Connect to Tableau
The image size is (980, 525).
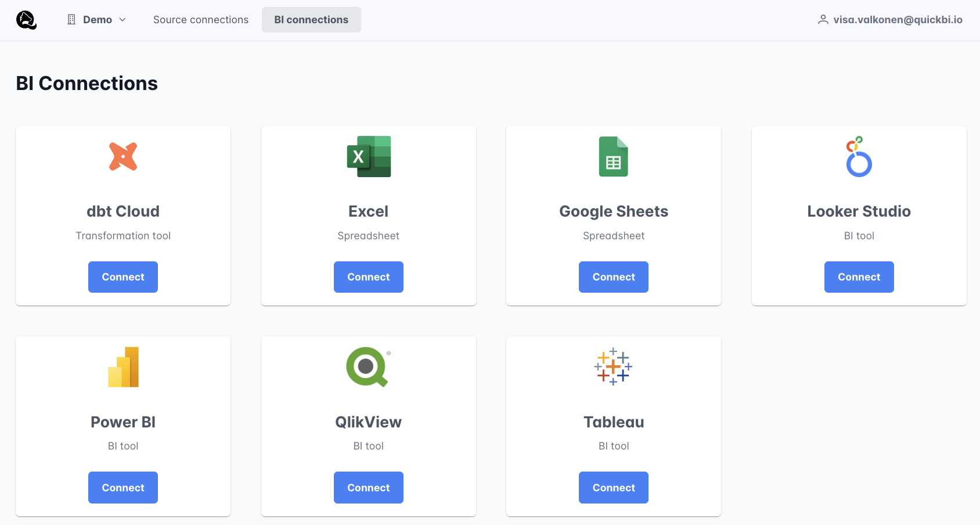click(614, 488)
